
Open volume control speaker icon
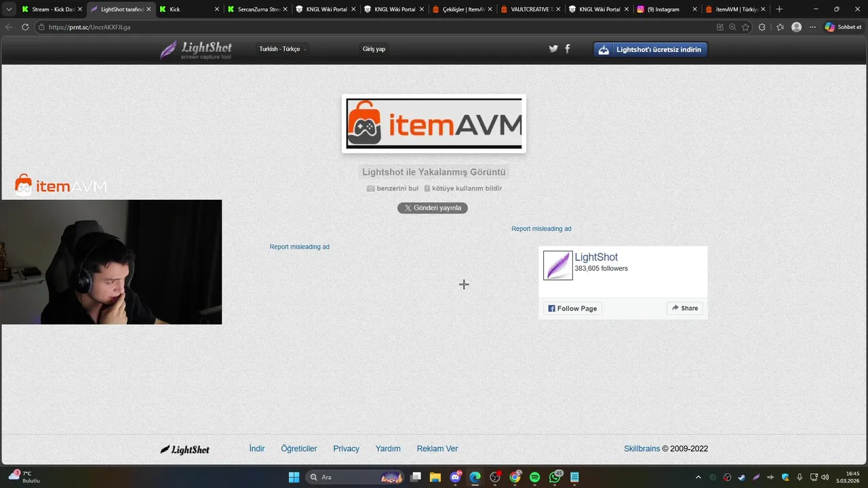pyautogui.click(x=825, y=477)
